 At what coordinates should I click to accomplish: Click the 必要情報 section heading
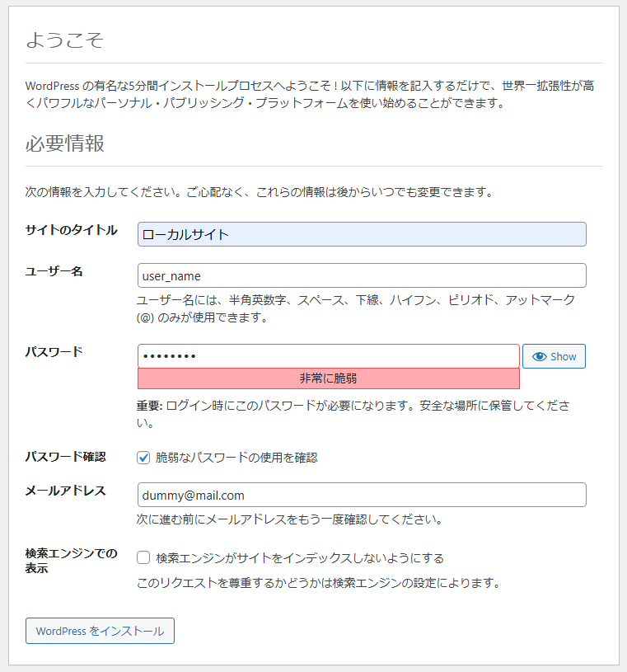(x=64, y=143)
